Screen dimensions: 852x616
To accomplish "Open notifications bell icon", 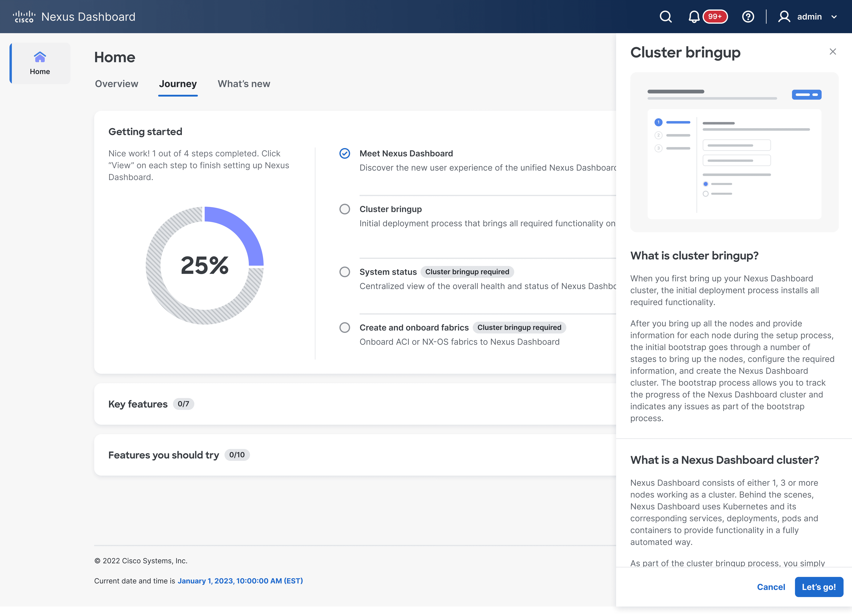I will tap(694, 17).
